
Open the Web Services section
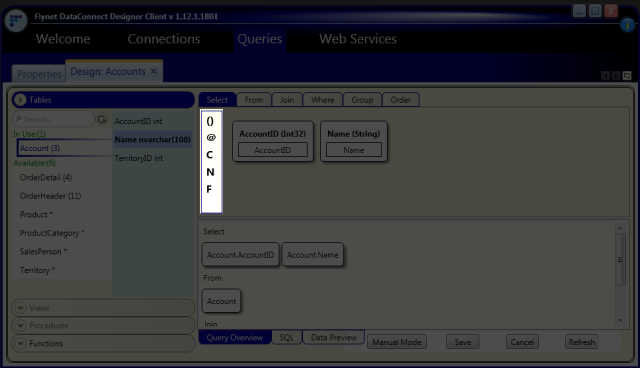click(358, 39)
